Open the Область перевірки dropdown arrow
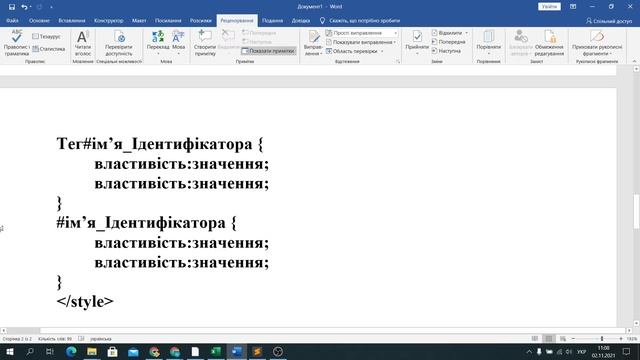 [382, 51]
